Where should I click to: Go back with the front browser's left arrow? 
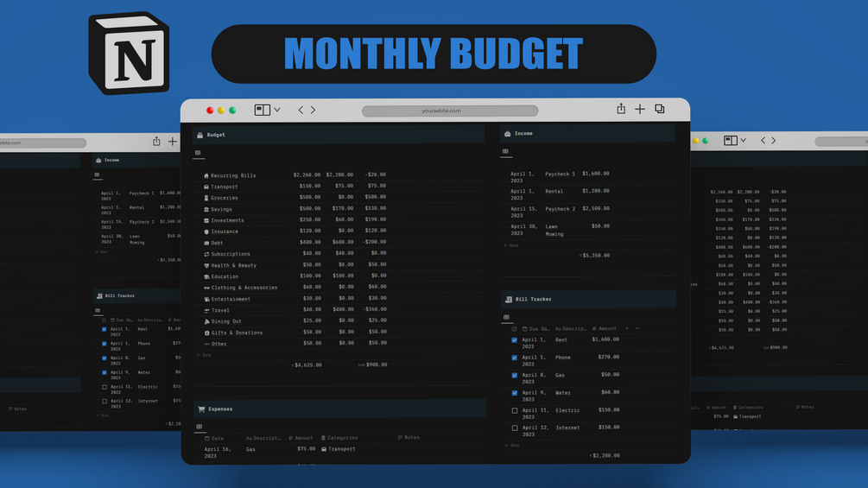[x=301, y=110]
